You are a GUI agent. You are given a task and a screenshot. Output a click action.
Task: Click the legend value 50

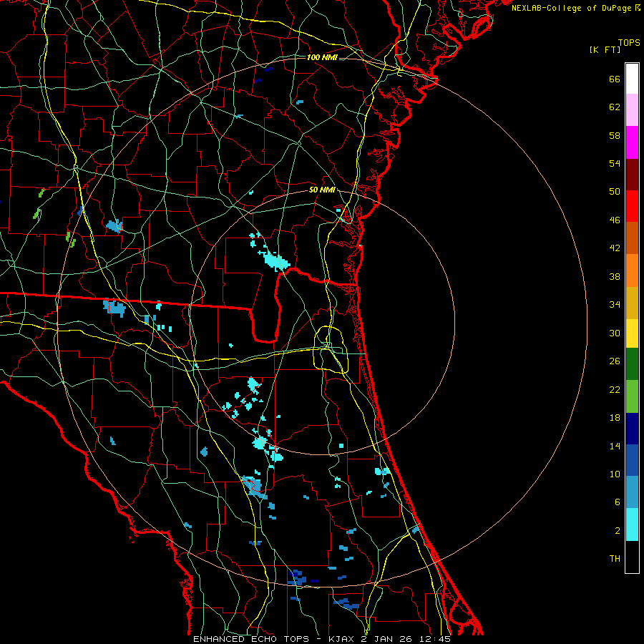click(615, 192)
